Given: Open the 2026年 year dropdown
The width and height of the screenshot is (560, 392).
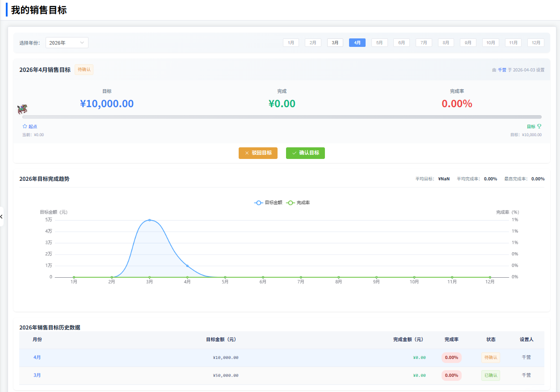Looking at the screenshot, I should pyautogui.click(x=67, y=43).
